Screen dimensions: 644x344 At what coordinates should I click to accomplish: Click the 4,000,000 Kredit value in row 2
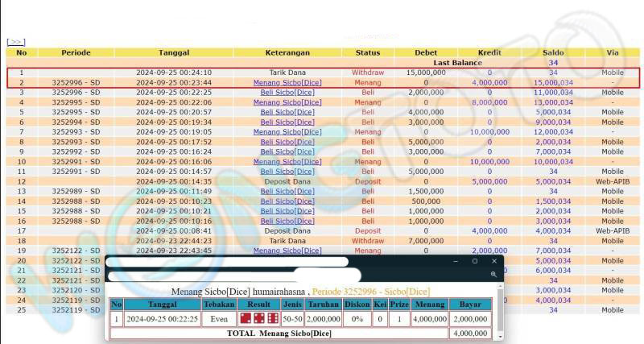[489, 82]
